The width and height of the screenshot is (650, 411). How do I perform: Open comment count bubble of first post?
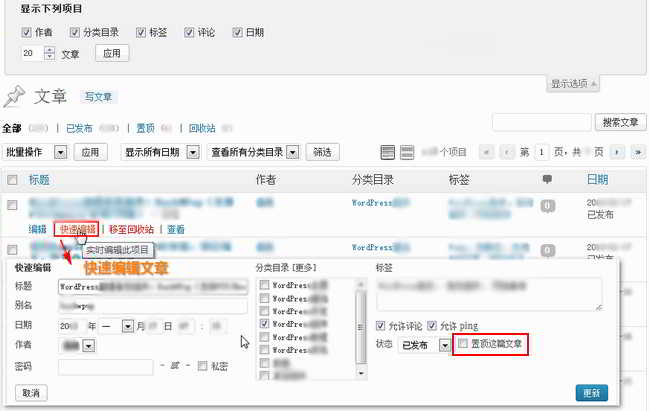pyautogui.click(x=547, y=206)
